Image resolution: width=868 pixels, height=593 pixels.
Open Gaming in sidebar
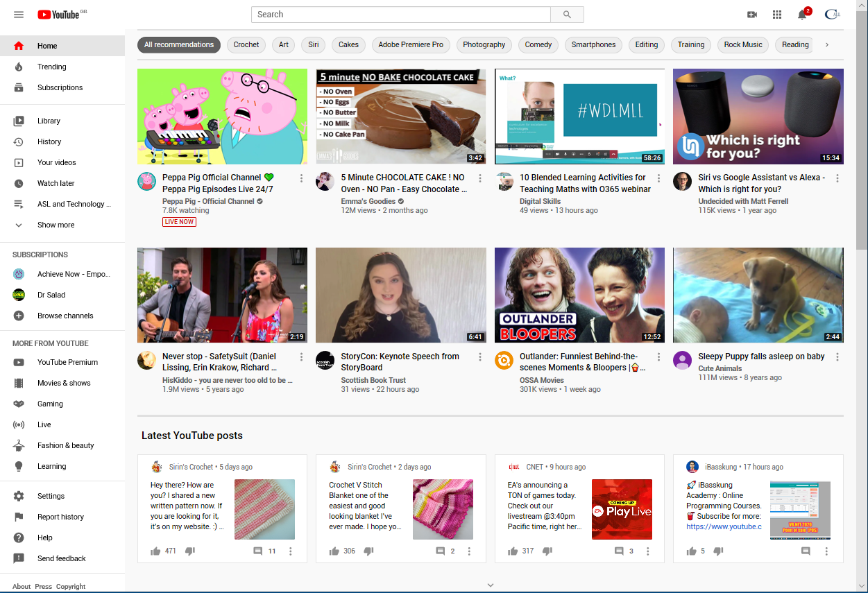[62, 404]
